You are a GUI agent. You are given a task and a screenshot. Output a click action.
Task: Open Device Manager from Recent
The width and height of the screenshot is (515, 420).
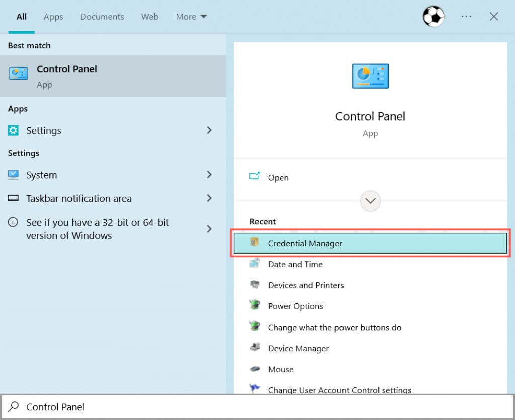pos(370,348)
